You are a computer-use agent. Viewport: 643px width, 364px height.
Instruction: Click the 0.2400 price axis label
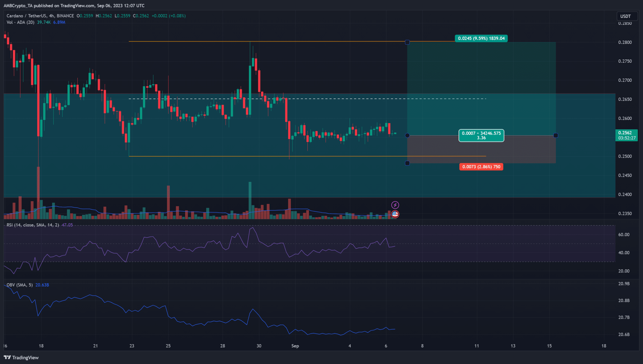pyautogui.click(x=625, y=194)
